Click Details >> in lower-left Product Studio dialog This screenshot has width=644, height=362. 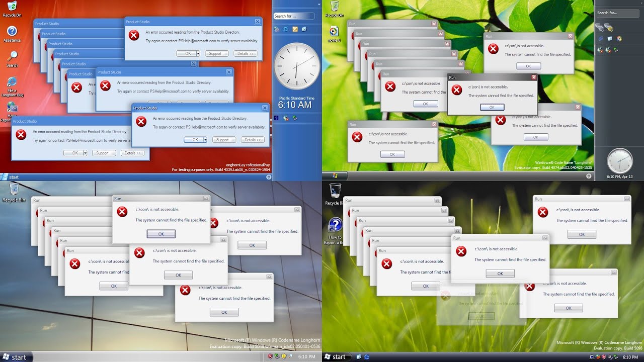133,153
